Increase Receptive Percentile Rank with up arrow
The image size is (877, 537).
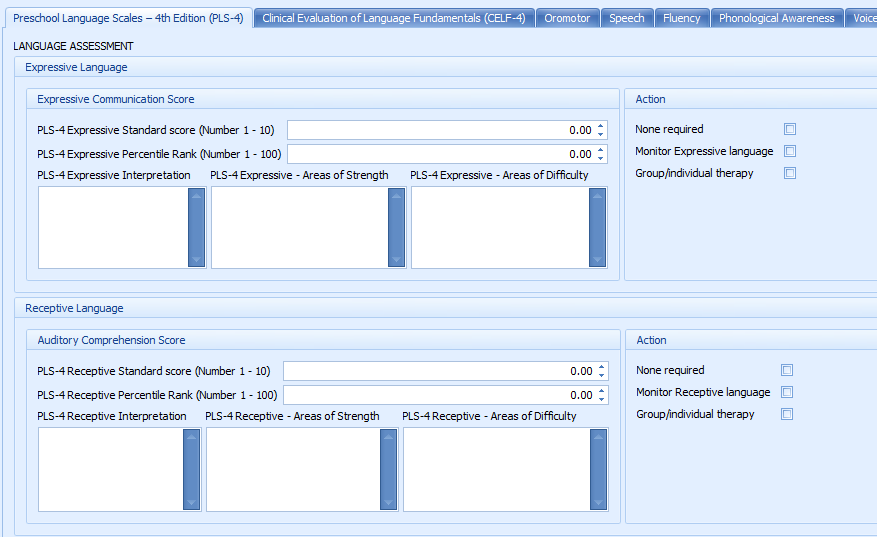click(x=602, y=391)
